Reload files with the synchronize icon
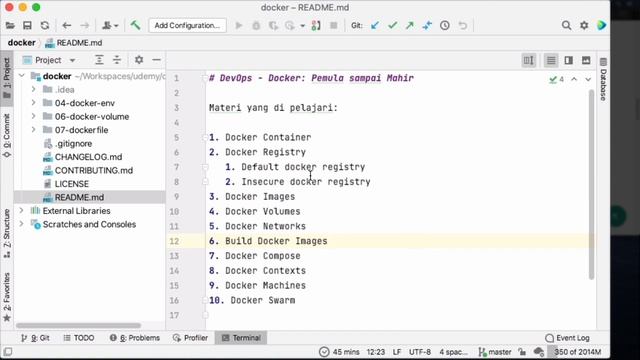Screen dimensions: 640x360 [45, 25]
